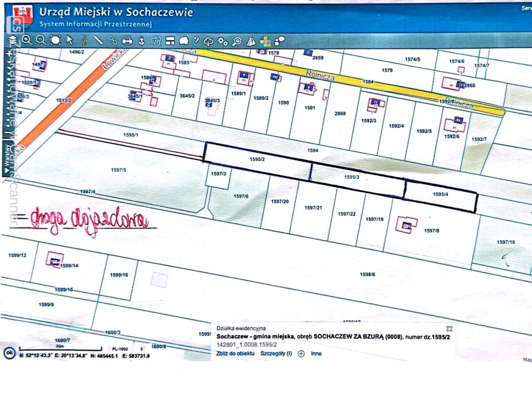Zoom to full map extent
Screen dimensions: 532x399
coord(55,40)
